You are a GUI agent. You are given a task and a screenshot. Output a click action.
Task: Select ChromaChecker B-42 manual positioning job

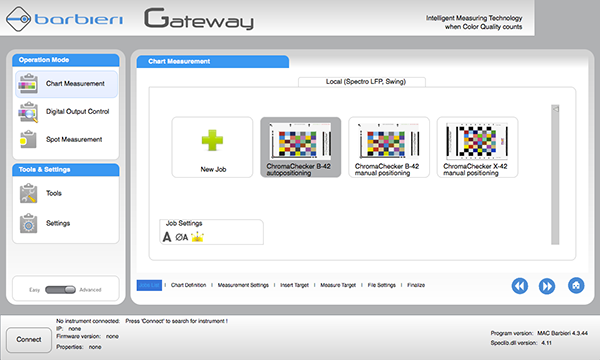(x=389, y=147)
